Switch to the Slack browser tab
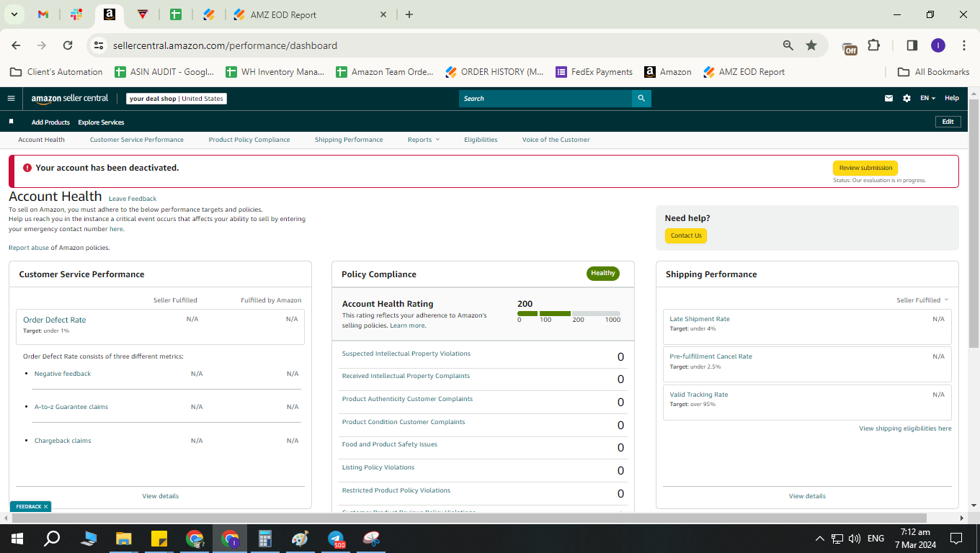980x553 pixels. [76, 14]
